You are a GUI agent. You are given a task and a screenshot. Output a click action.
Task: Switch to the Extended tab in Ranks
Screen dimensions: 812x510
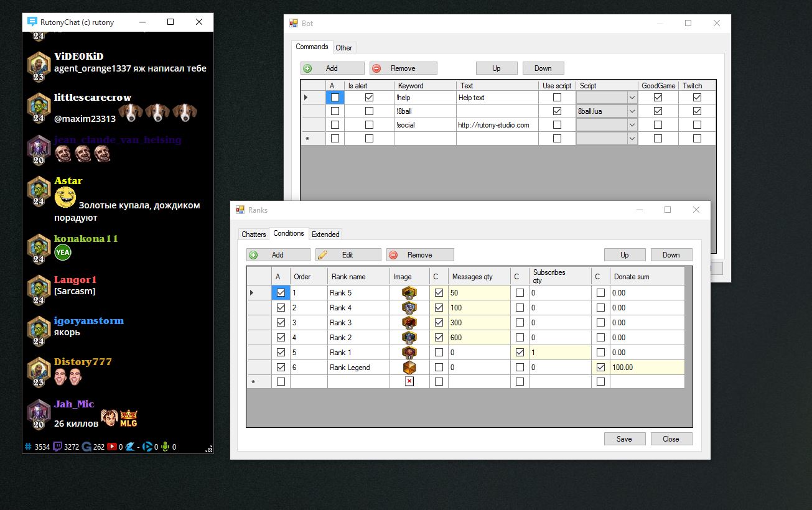pos(325,234)
